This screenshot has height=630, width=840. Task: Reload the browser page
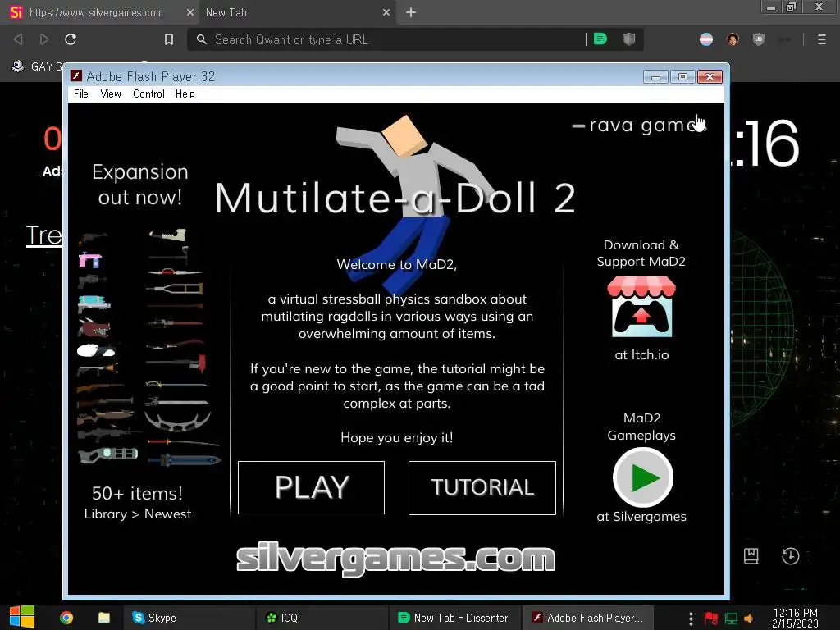tap(71, 39)
